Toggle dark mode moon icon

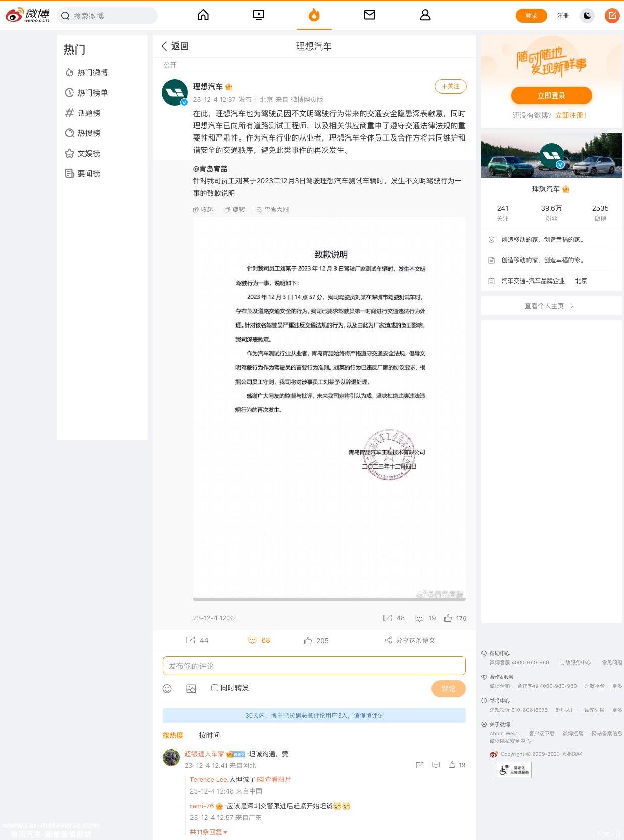(587, 16)
